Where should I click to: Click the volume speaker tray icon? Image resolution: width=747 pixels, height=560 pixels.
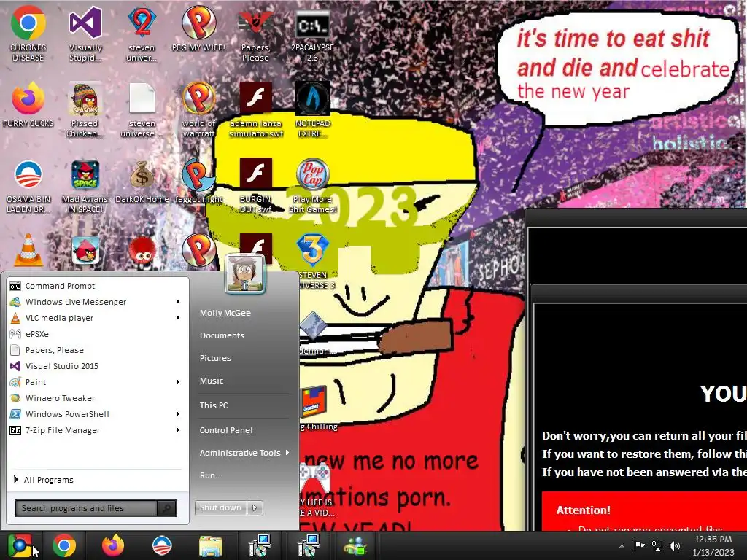675,545
